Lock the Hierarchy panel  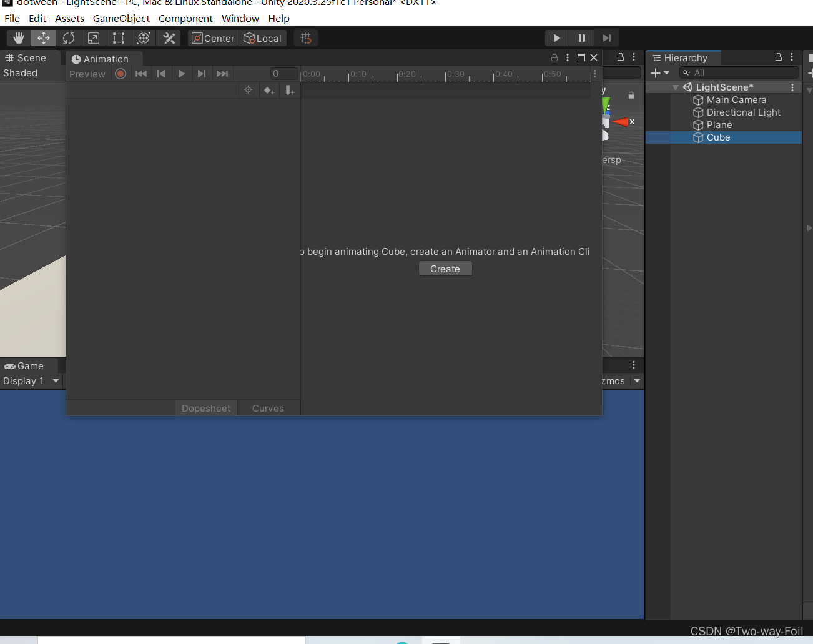point(779,57)
